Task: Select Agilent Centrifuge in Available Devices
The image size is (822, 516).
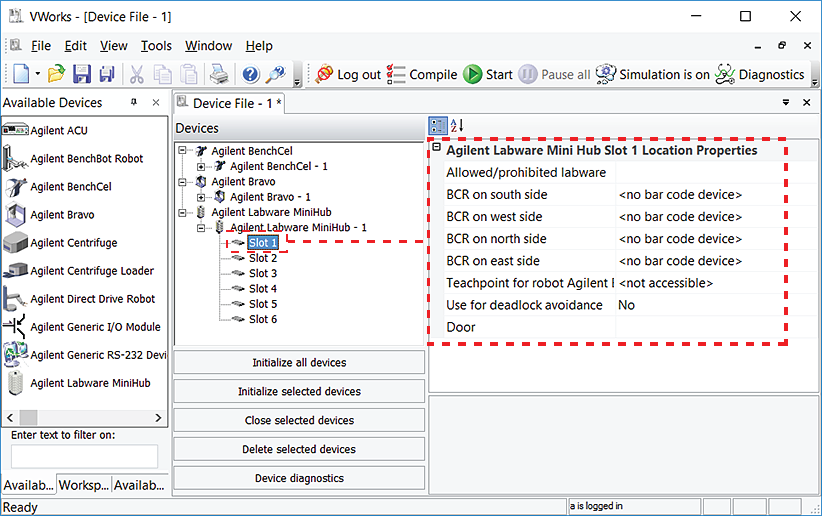Action: click(x=73, y=243)
